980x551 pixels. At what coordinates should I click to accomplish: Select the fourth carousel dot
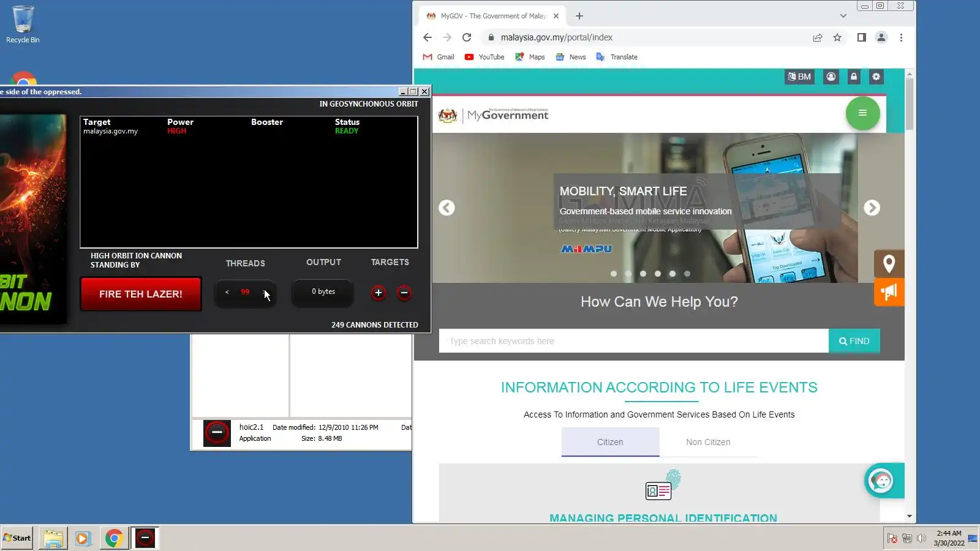(658, 274)
